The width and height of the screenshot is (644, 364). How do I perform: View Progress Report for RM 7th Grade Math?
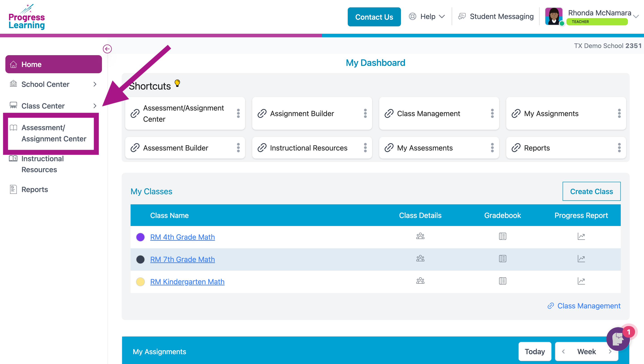click(581, 259)
